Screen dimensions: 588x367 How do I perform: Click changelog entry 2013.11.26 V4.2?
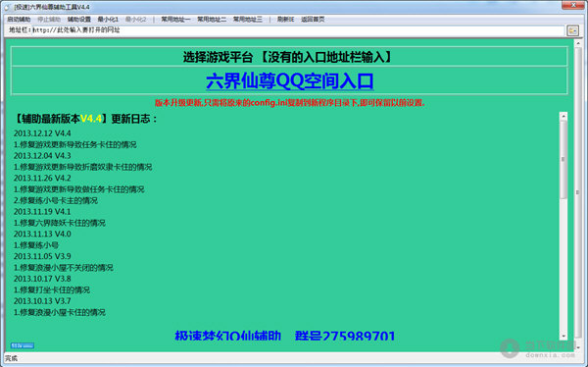(x=42, y=178)
